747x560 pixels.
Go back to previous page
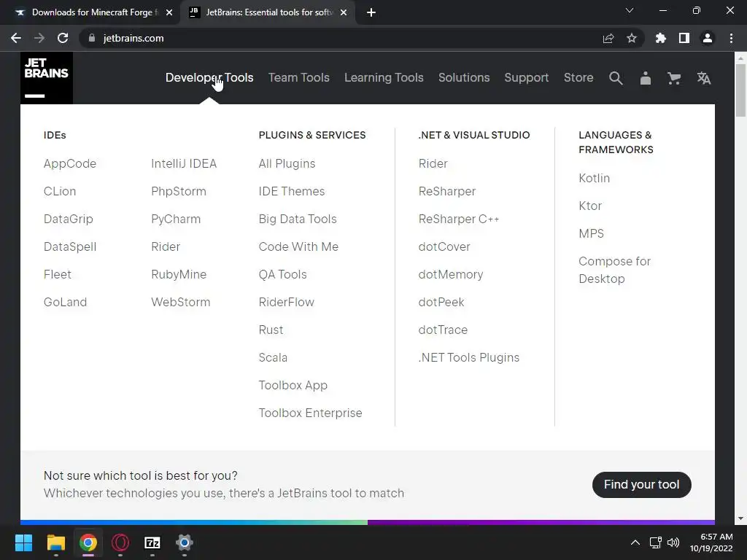16,38
